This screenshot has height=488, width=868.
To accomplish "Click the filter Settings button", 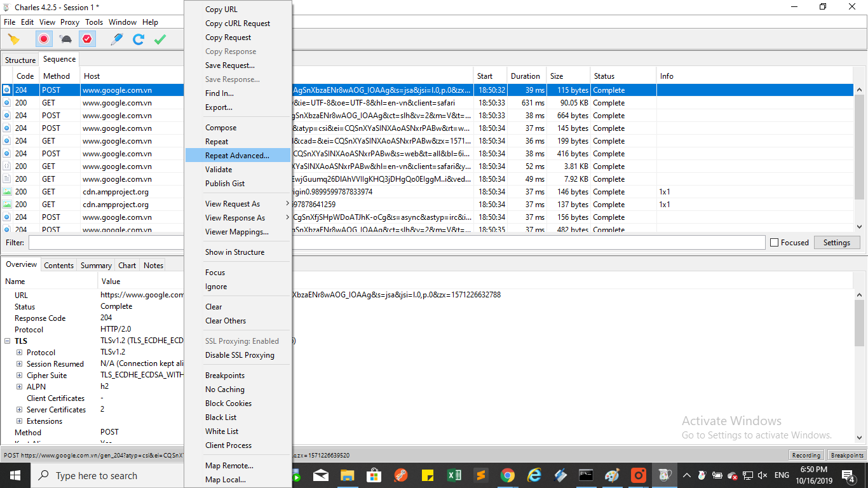I will tap(837, 243).
